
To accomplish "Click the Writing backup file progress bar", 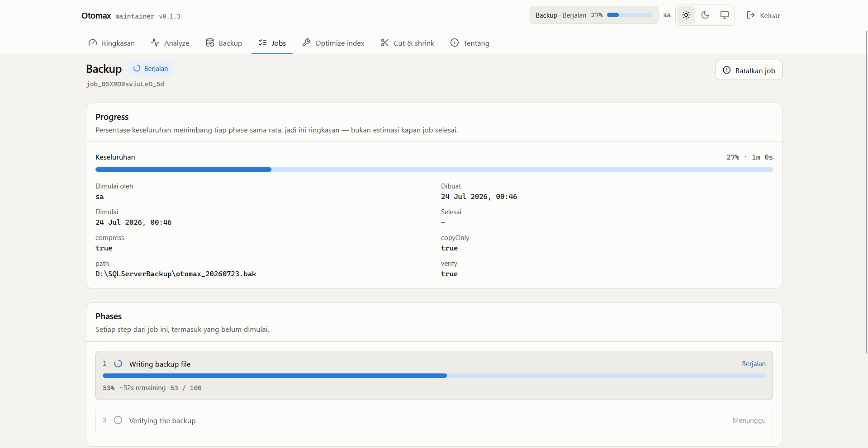I will (434, 376).
